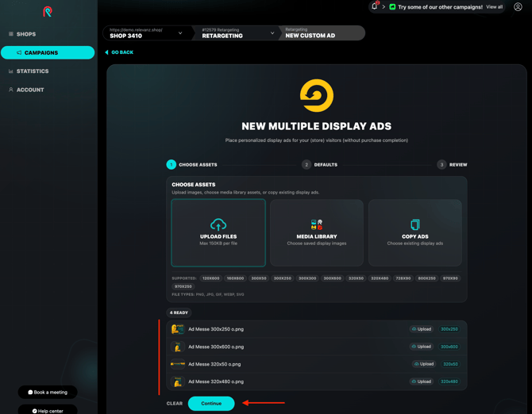This screenshot has width=532, height=414.
Task: Click Upload badge for Ad Messe 320x480
Action: (422, 381)
